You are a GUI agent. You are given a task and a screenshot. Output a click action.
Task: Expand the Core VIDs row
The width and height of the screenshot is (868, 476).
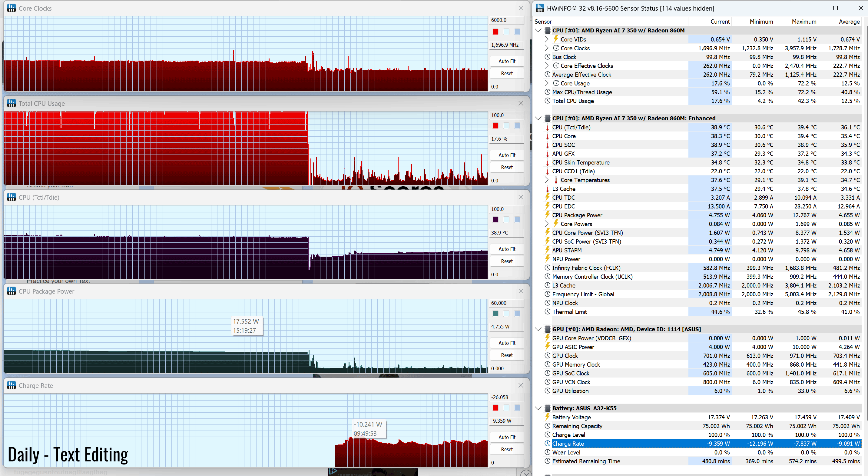(x=547, y=39)
